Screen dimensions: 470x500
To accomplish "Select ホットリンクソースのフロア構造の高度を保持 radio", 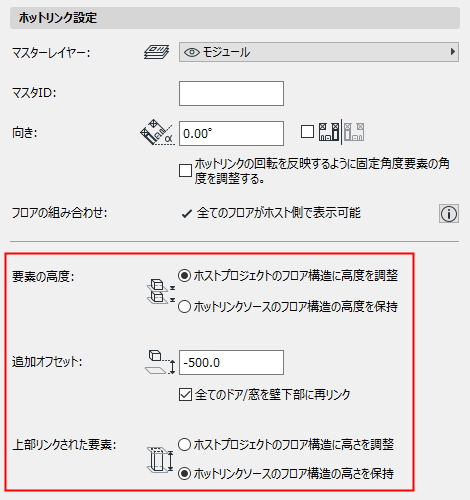I will [x=184, y=306].
